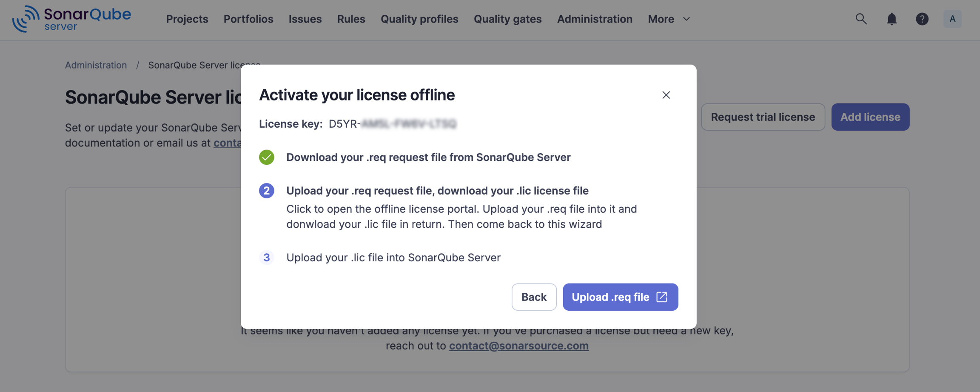Click 'Upload your .lic file into SonarQube Server'
The image size is (980, 392).
click(x=393, y=258)
